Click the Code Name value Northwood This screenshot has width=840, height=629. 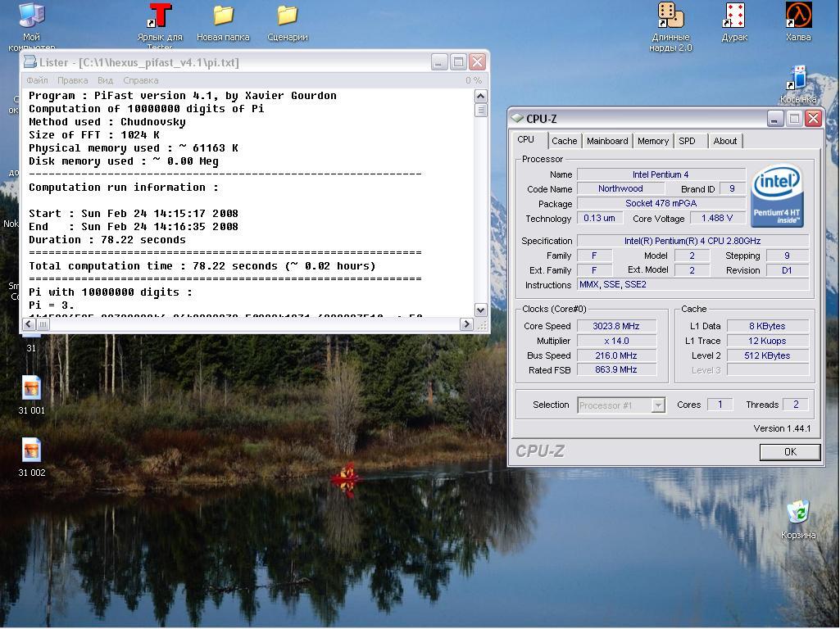[x=620, y=189]
